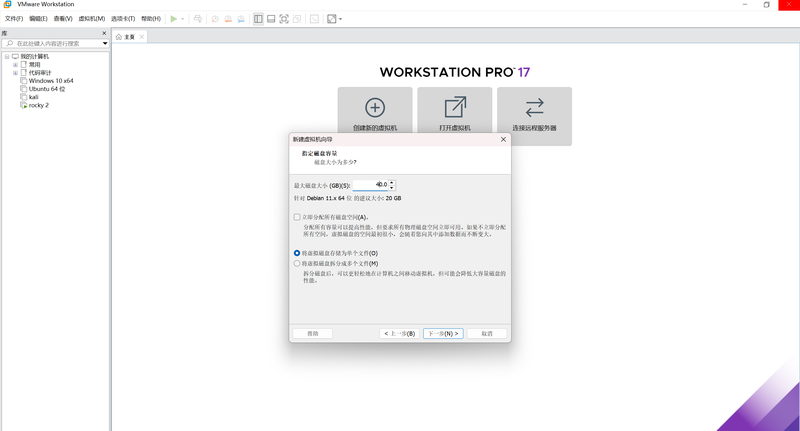800x431 pixels.
Task: Click the take snapshot clock icon
Action: point(215,19)
